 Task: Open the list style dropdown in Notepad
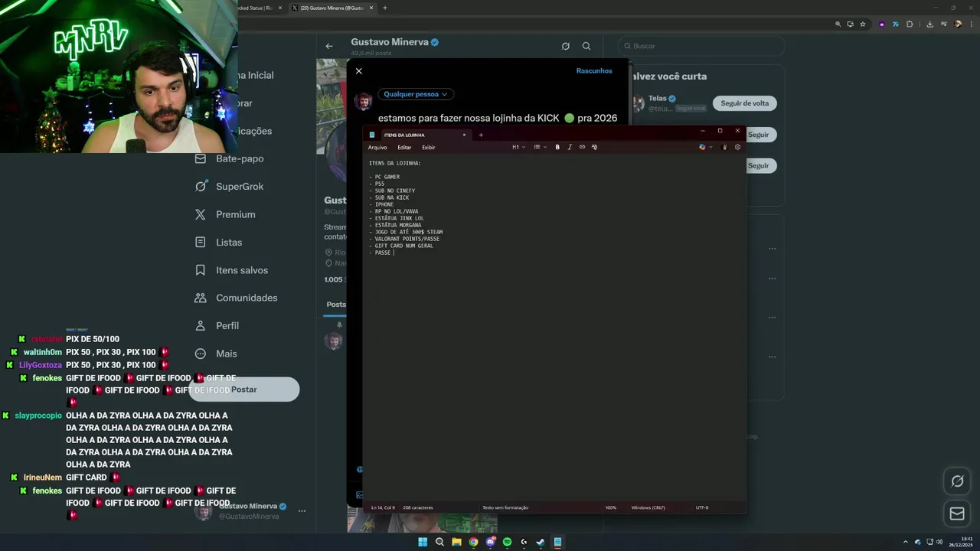[539, 147]
